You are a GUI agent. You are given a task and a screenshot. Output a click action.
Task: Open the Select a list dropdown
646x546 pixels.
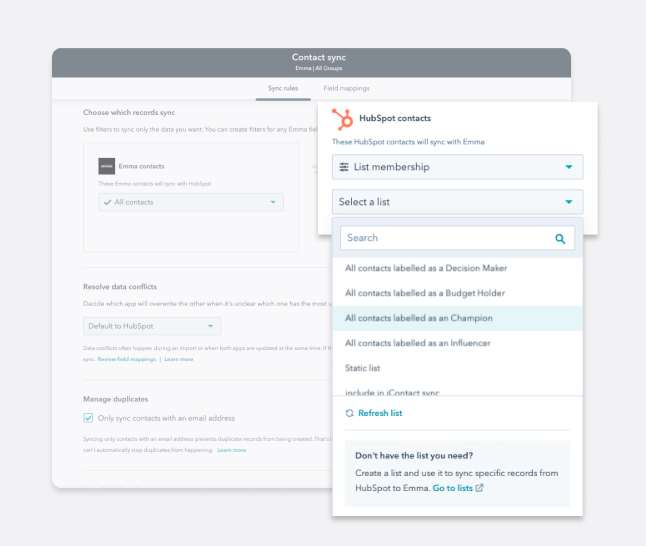pos(457,202)
